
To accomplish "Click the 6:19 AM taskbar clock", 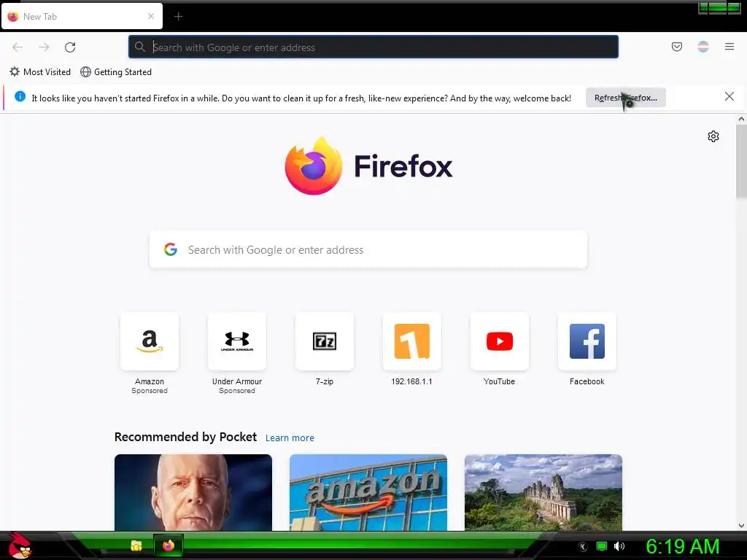I will [x=682, y=546].
